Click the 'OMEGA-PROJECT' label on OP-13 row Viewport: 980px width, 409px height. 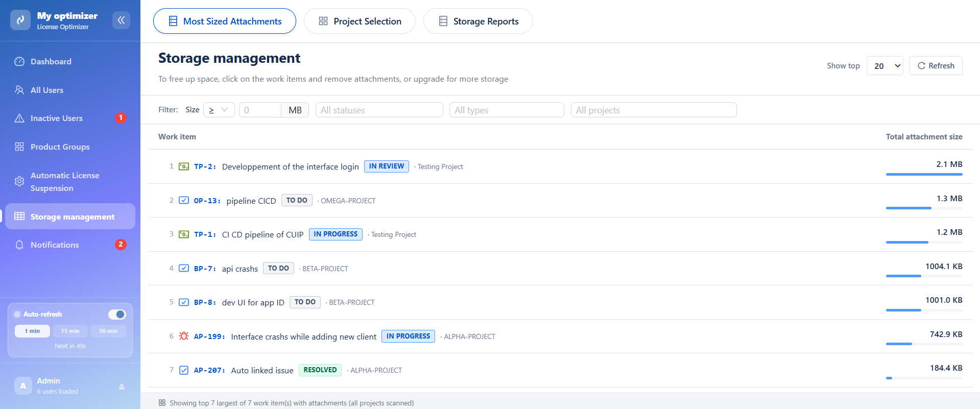click(x=348, y=201)
